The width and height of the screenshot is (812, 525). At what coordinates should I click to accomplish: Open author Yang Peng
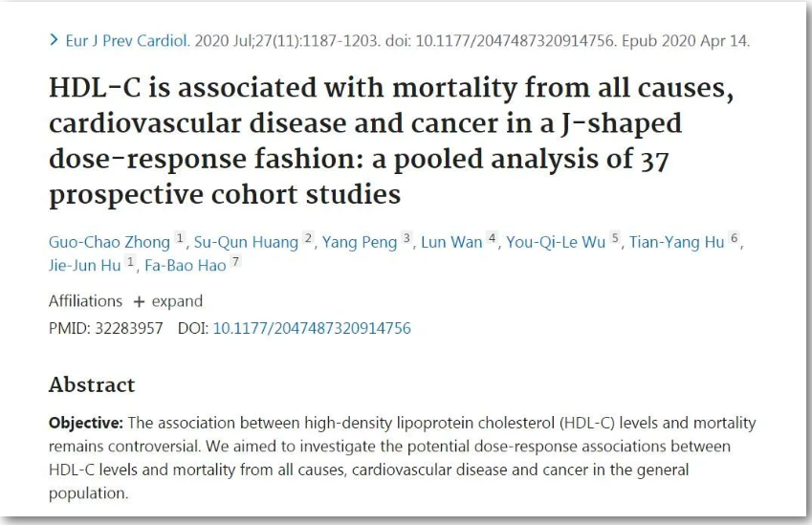360,242
